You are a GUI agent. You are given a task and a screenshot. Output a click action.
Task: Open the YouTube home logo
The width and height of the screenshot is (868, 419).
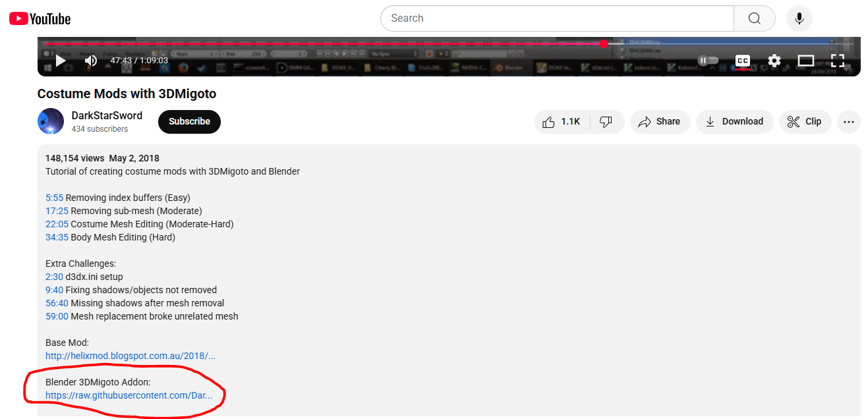(40, 19)
